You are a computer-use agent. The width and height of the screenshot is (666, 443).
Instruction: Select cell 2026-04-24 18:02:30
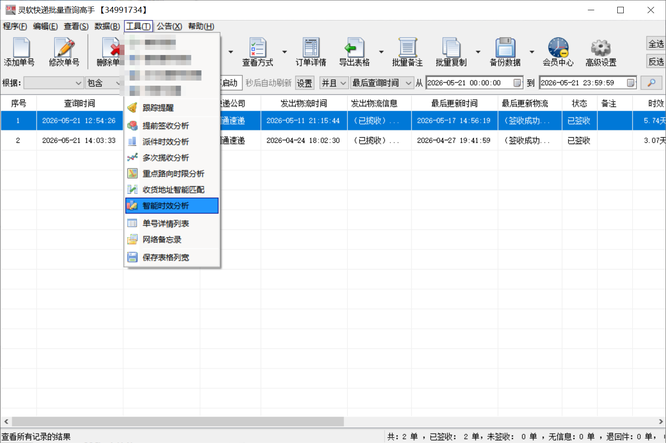click(x=303, y=140)
